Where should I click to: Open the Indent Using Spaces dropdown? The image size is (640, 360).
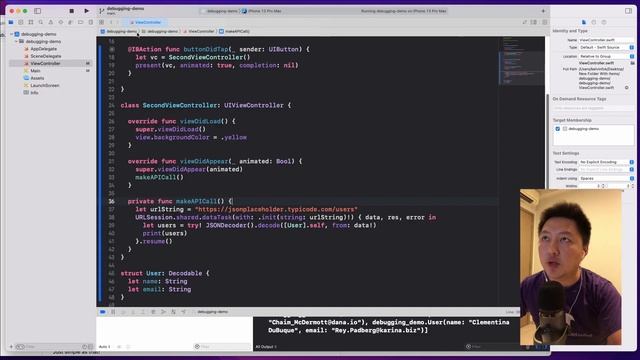(x=606, y=178)
